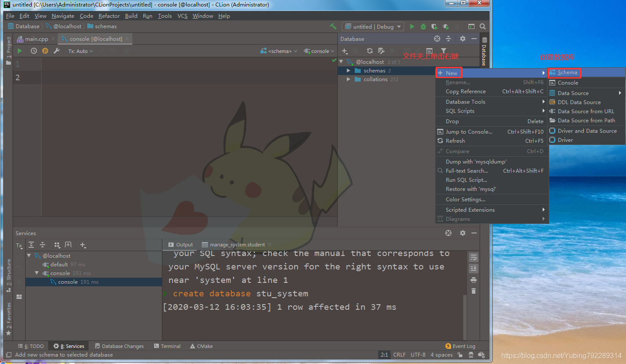Image resolution: width=626 pixels, height=364 pixels.
Task: Toggle soft-wrap in output panel
Action: click(x=474, y=257)
